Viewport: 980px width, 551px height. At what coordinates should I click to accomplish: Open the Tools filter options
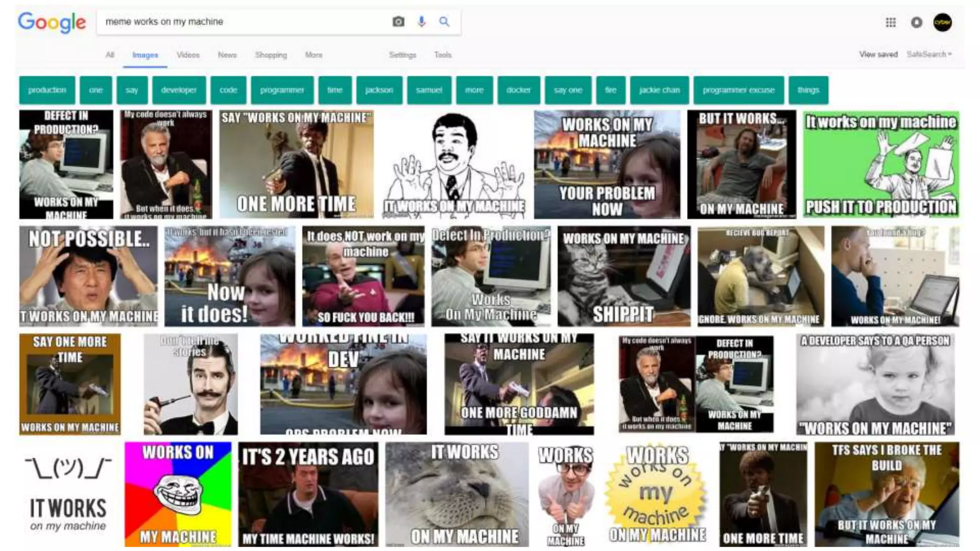443,55
